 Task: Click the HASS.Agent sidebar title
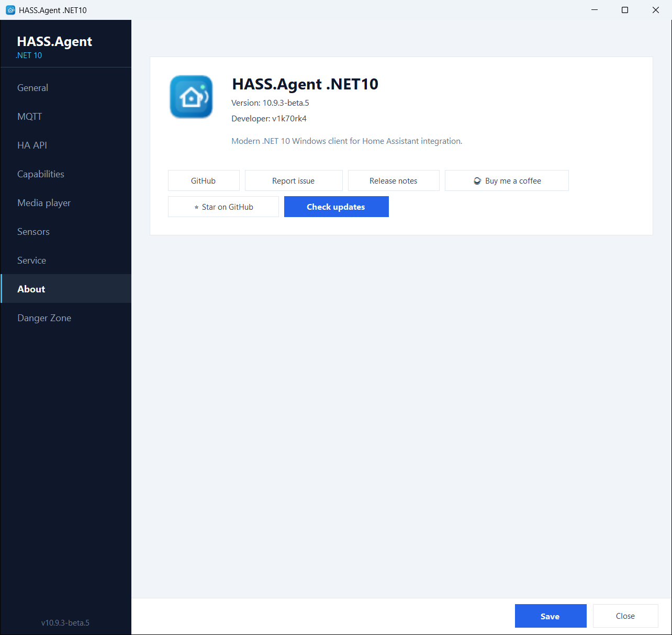[x=54, y=41]
